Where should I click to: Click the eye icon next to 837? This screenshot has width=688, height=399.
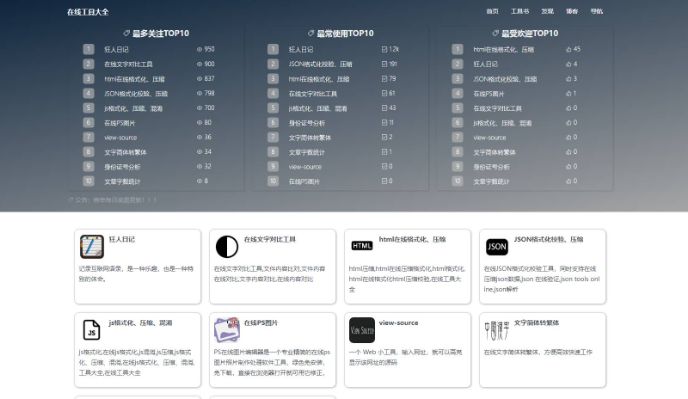coord(199,79)
